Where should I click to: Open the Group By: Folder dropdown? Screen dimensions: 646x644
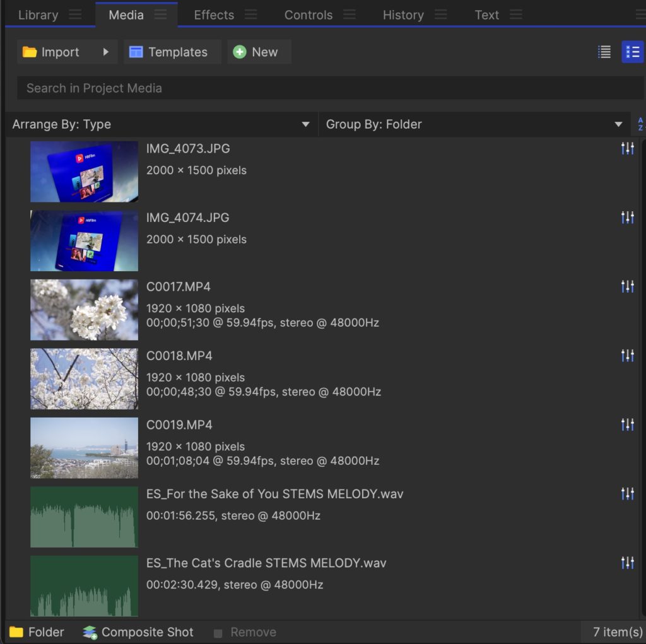pyautogui.click(x=474, y=124)
